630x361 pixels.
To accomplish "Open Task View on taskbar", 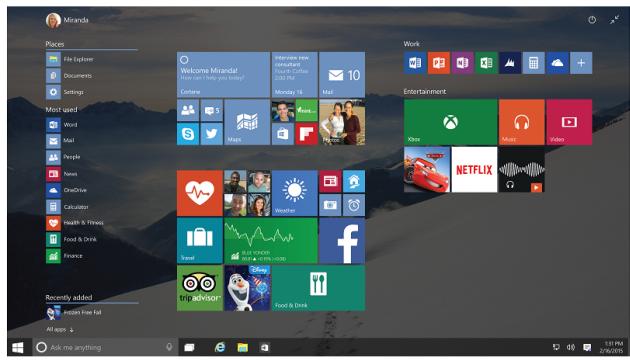I will pos(189,347).
